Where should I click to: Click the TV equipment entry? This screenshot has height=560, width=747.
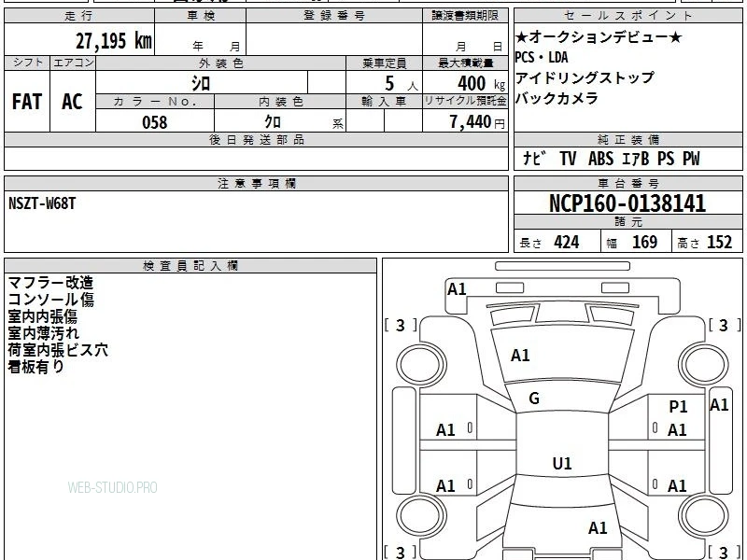(x=568, y=159)
